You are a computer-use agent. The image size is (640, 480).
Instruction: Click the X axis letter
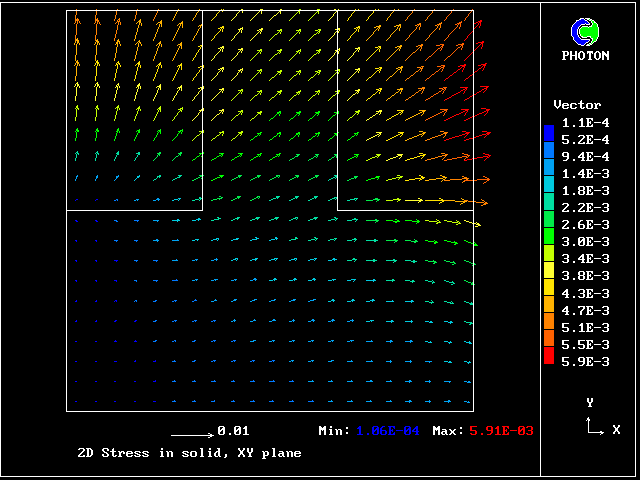pyautogui.click(x=616, y=430)
